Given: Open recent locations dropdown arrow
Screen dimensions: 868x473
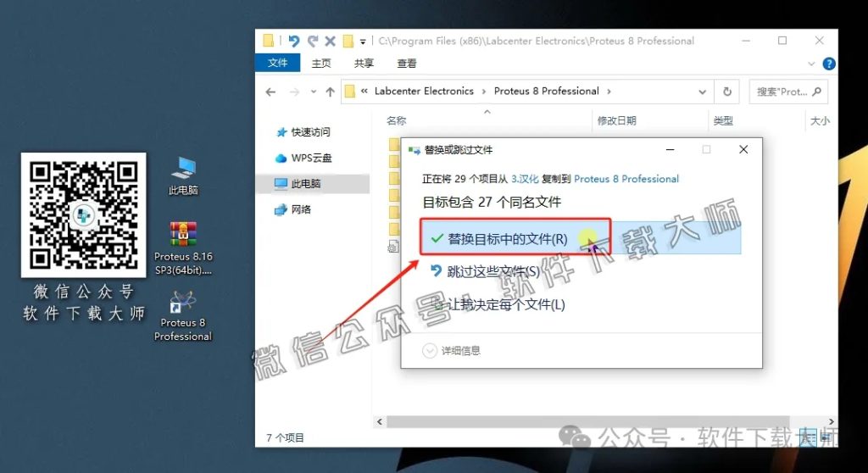Looking at the screenshot, I should [314, 92].
